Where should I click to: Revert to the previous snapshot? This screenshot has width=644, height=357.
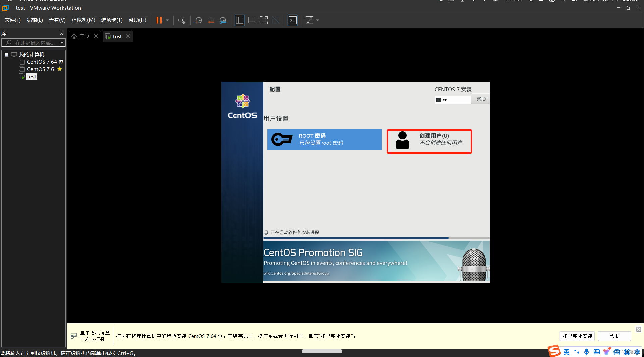[211, 20]
